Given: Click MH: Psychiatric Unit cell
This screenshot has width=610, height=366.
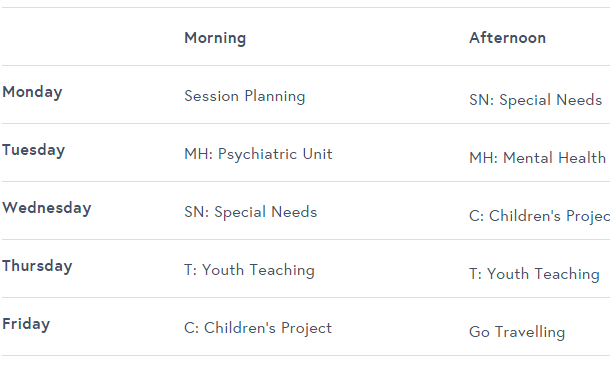Looking at the screenshot, I should [258, 154].
